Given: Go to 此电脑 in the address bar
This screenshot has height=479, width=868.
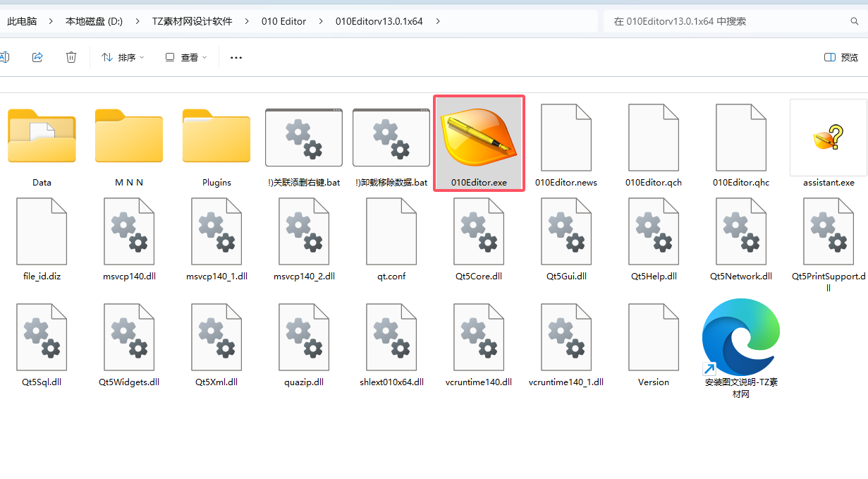Looking at the screenshot, I should 22,21.
